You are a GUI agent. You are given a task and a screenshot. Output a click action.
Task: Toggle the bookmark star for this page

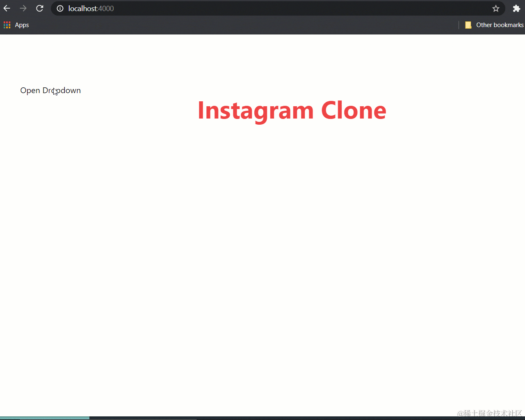click(x=495, y=8)
